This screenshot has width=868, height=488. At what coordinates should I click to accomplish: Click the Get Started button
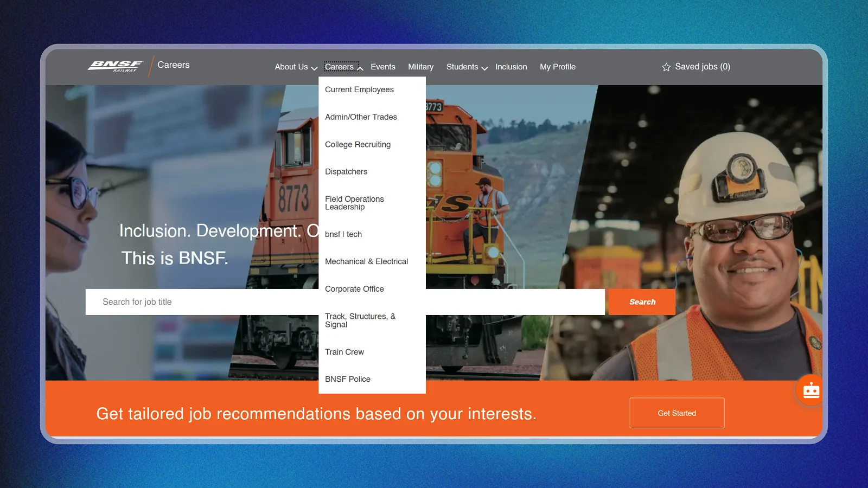pyautogui.click(x=677, y=413)
